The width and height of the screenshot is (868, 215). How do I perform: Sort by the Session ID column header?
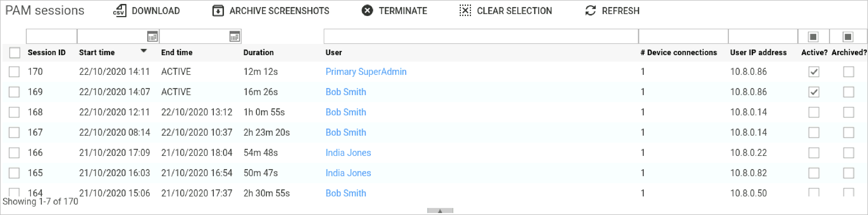coord(46,53)
